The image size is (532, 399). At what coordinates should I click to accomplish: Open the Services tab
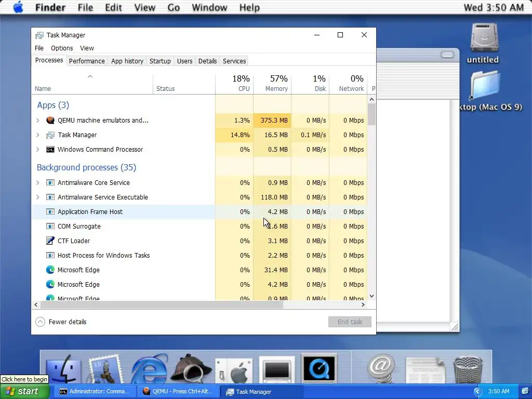[234, 61]
